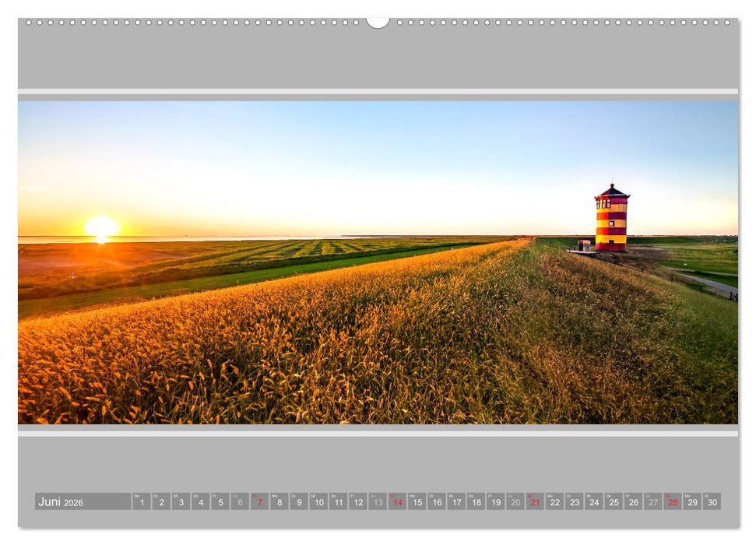This screenshot has height=545, width=756.
Task: Select the red date 21
Action: 535,502
